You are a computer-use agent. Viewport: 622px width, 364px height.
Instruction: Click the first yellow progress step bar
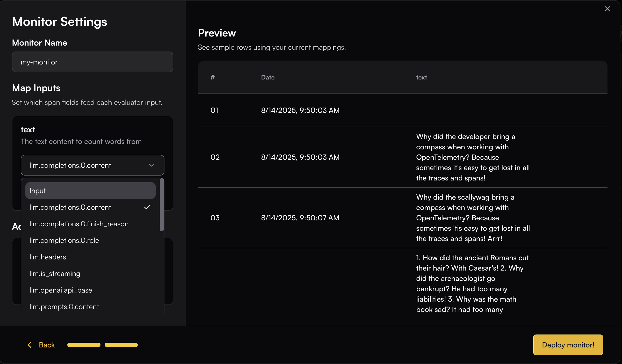click(84, 345)
